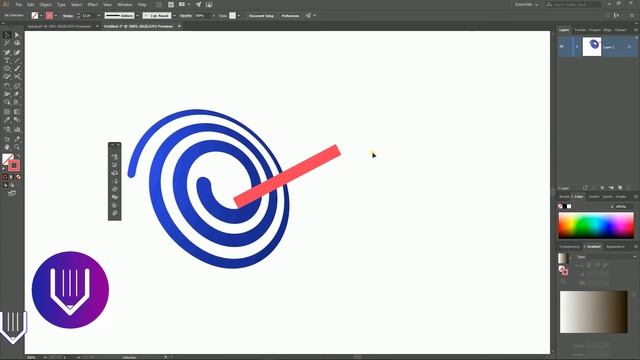
Task: Select the Eyedropper tool
Action: pyautogui.click(x=7, y=120)
